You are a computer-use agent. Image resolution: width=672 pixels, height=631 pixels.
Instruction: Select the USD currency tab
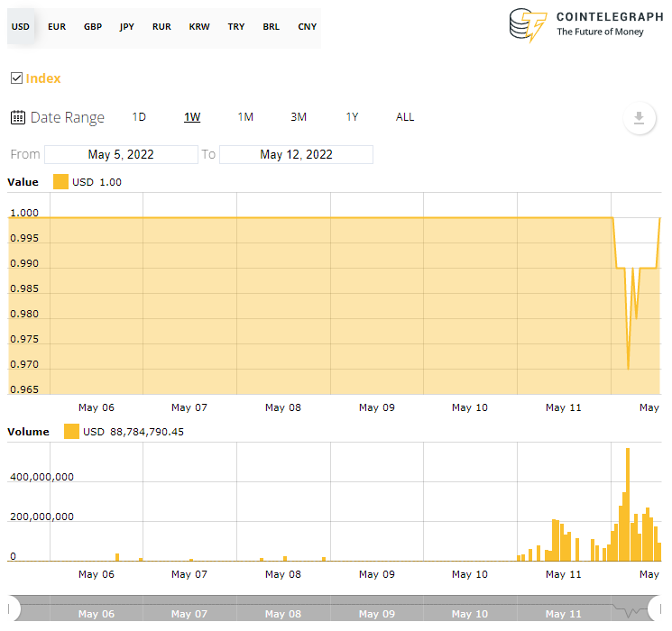(20, 27)
